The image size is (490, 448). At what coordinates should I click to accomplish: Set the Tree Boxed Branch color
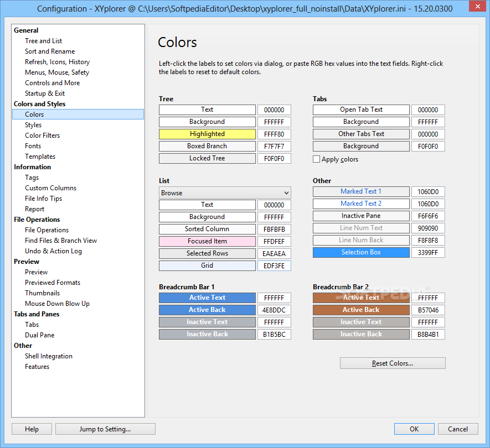(207, 146)
